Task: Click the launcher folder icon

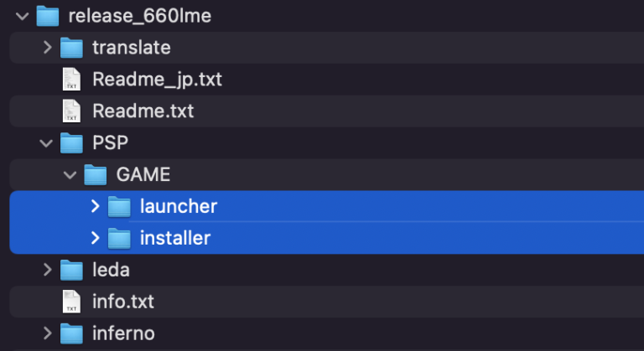Action: [120, 206]
